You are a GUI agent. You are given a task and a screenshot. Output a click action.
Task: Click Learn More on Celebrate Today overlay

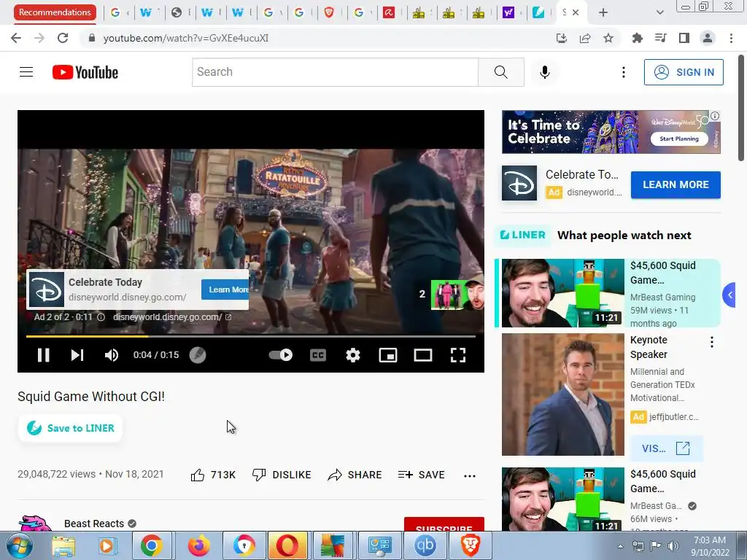pos(225,289)
